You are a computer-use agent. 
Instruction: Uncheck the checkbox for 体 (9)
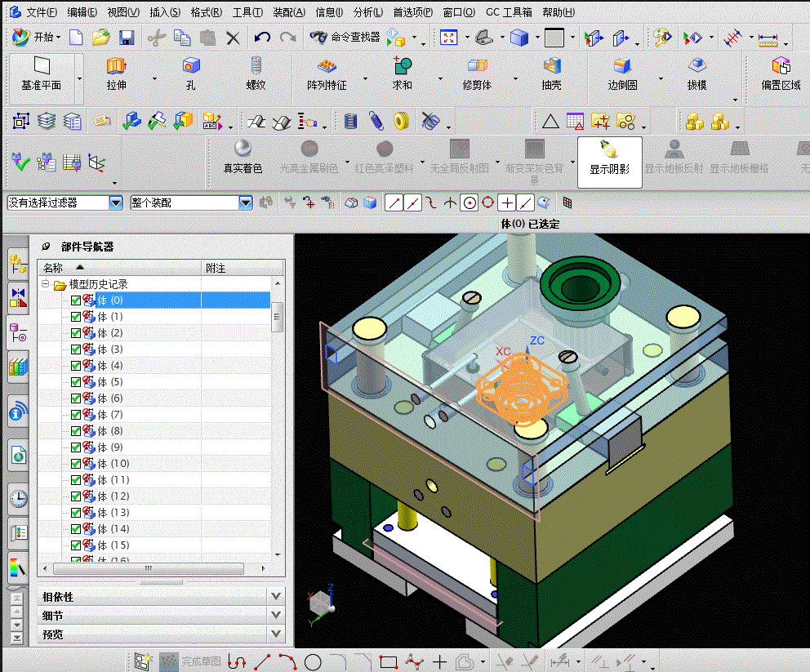pyautogui.click(x=76, y=447)
